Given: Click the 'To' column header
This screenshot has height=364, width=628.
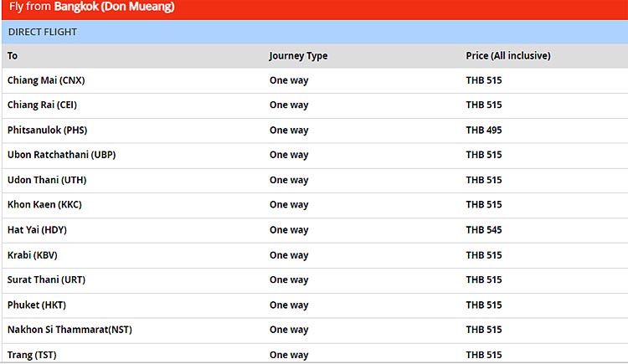Looking at the screenshot, I should [x=13, y=56].
